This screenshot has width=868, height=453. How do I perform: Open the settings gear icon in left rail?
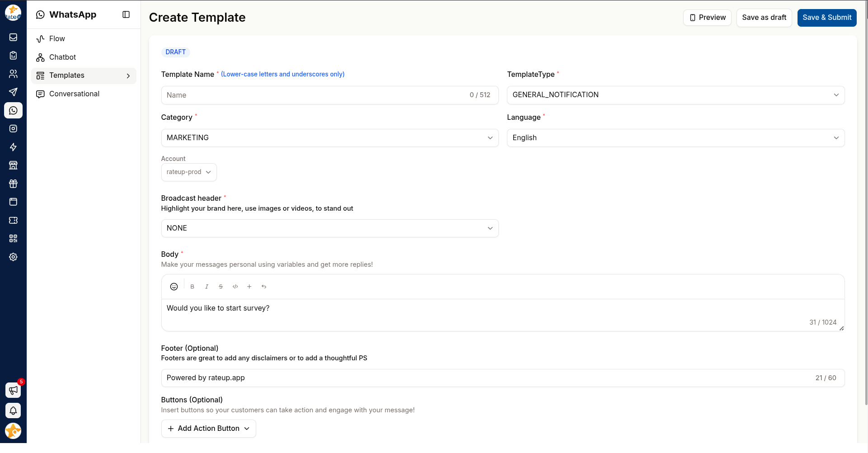coord(13,257)
